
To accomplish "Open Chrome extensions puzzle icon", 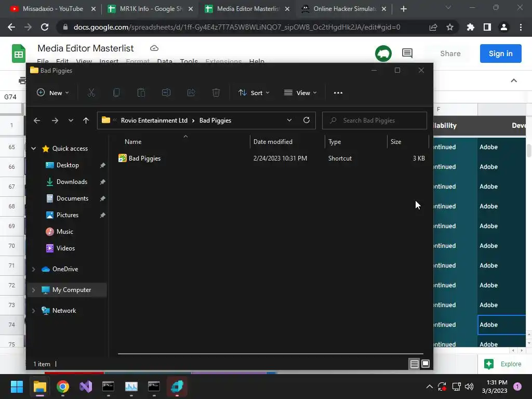I will (471, 27).
